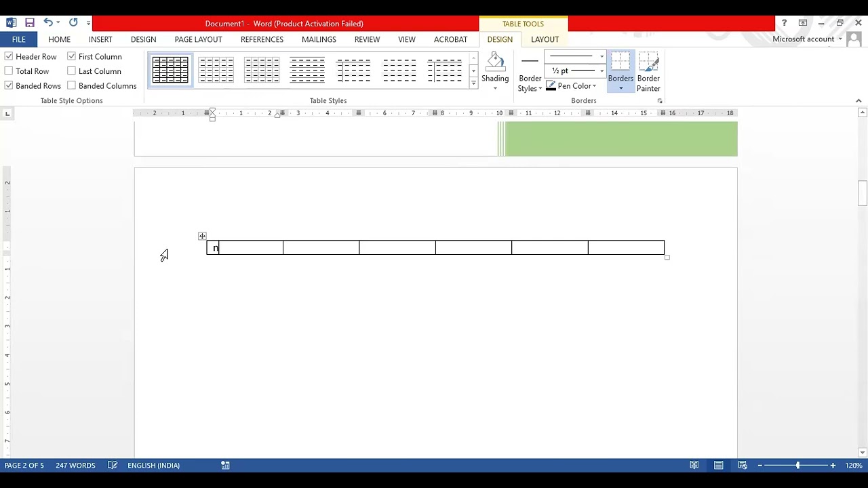Open the Pen Color dropdown arrow

click(x=595, y=86)
